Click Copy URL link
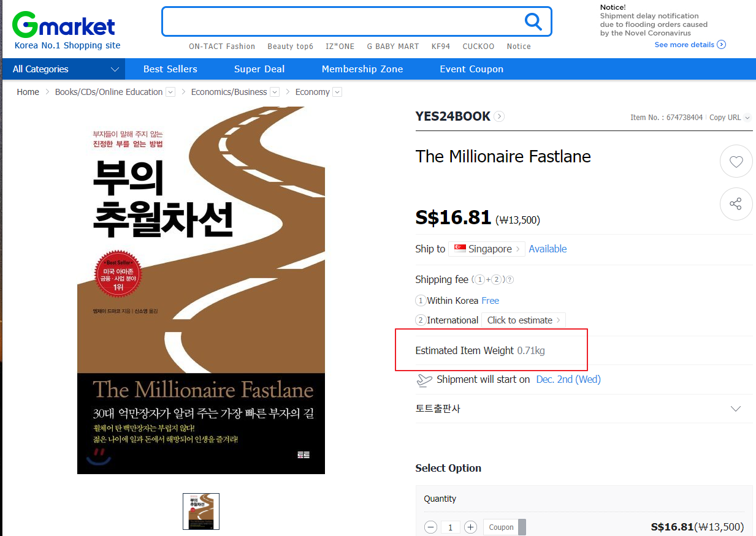The height and width of the screenshot is (536, 756). pos(725,118)
